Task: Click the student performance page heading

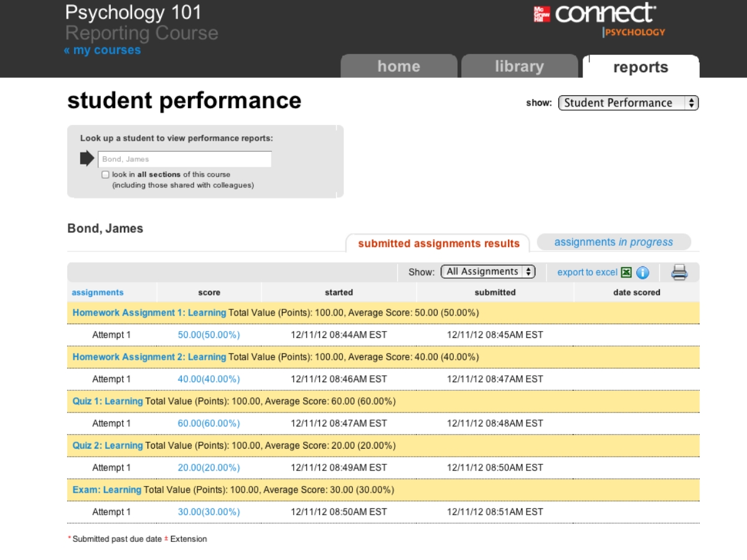Action: pos(184,101)
